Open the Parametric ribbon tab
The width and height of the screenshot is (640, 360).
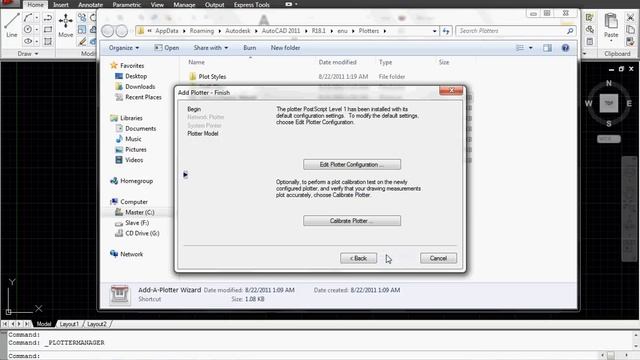point(127,5)
